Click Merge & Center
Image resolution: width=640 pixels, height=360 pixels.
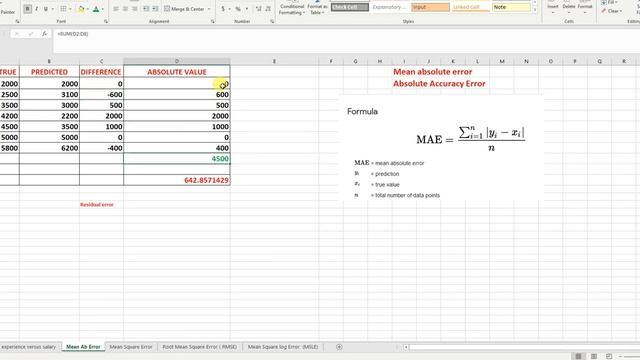pos(184,9)
